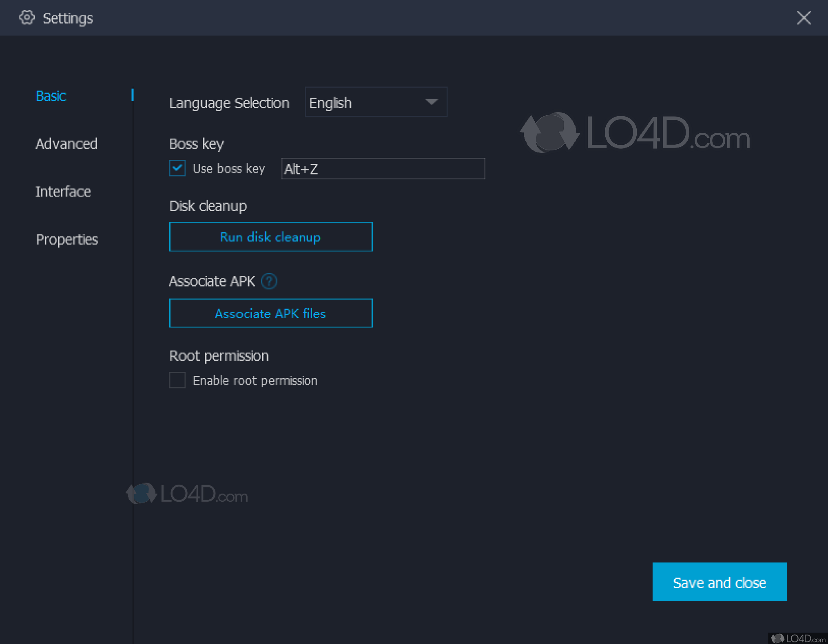Viewport: 828px width, 644px height.
Task: Click the LO4D.com logo at bottom right corner
Action: click(798, 638)
